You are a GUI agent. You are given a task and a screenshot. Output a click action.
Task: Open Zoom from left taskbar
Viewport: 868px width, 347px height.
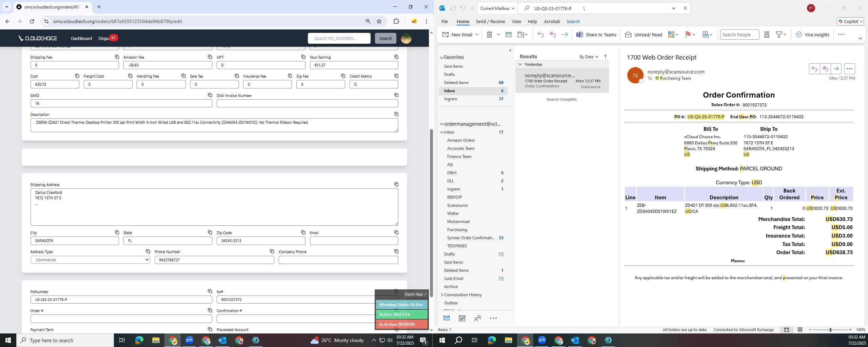pos(189,340)
